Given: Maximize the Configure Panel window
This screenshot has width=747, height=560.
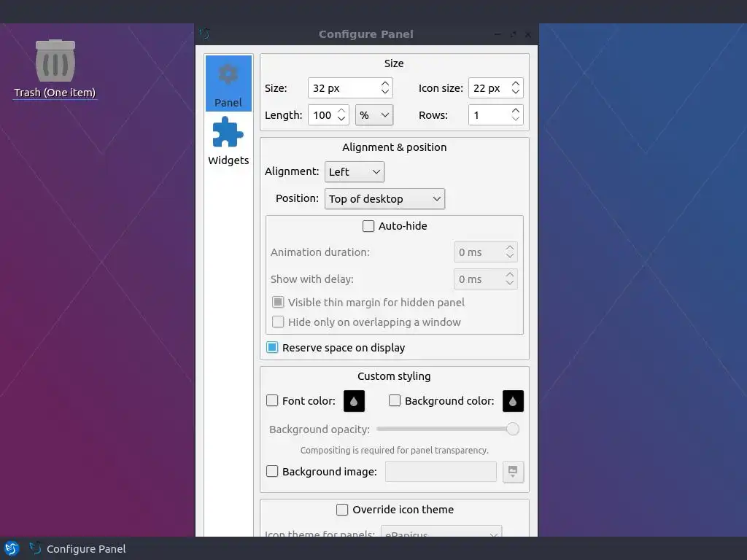Looking at the screenshot, I should pos(513,34).
